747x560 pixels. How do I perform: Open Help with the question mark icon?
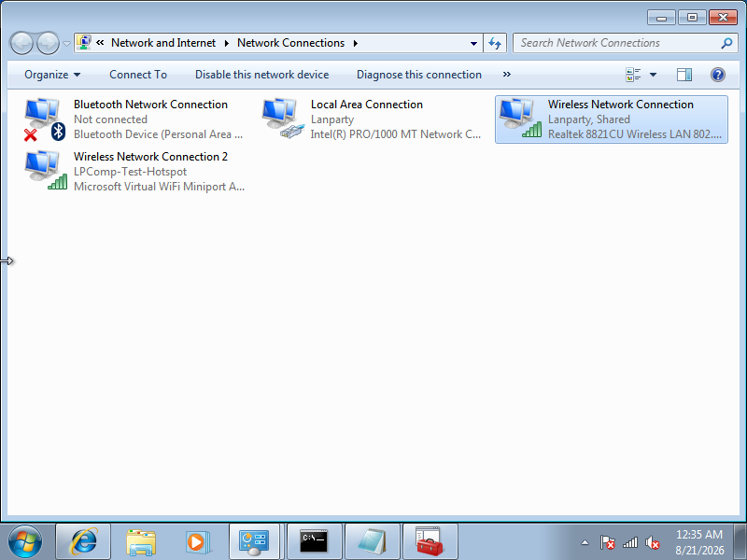click(x=718, y=75)
